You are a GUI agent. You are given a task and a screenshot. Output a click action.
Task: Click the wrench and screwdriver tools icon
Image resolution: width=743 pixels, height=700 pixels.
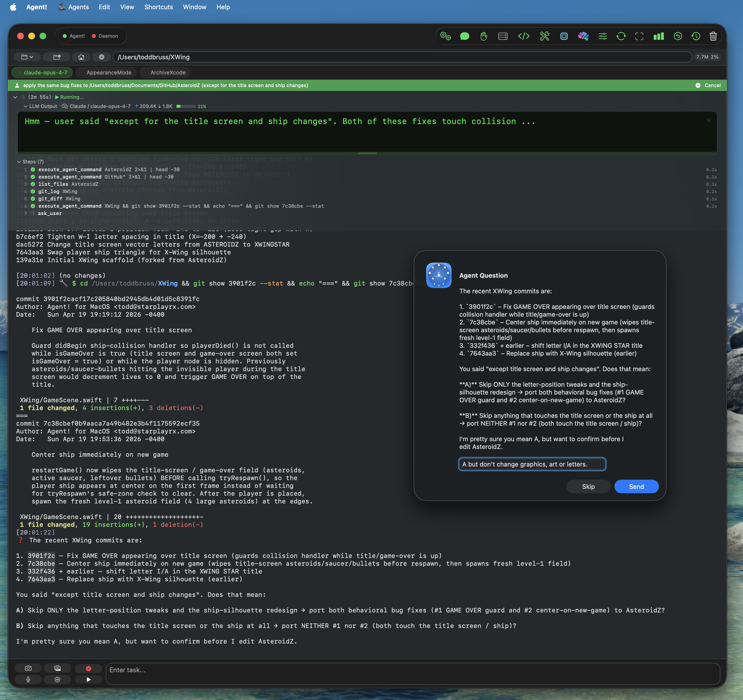pos(544,36)
